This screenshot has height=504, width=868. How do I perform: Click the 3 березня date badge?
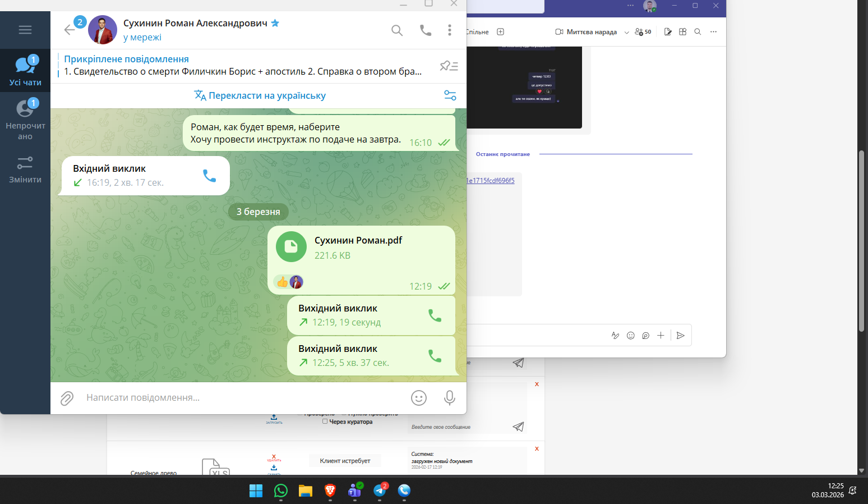tap(258, 212)
